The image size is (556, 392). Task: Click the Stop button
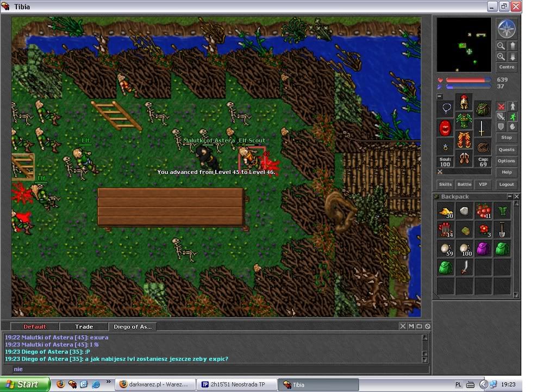tap(507, 138)
